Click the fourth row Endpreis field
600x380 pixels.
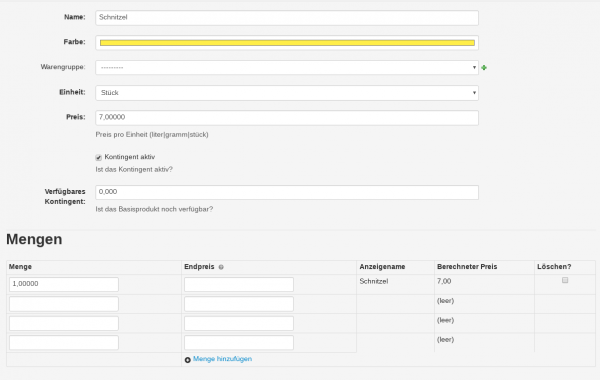(239, 342)
